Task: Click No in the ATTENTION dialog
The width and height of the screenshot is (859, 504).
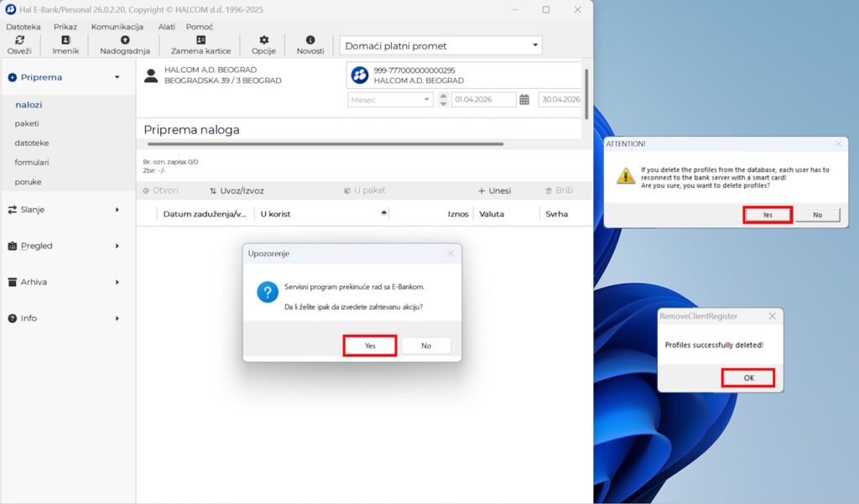Action: tap(817, 215)
